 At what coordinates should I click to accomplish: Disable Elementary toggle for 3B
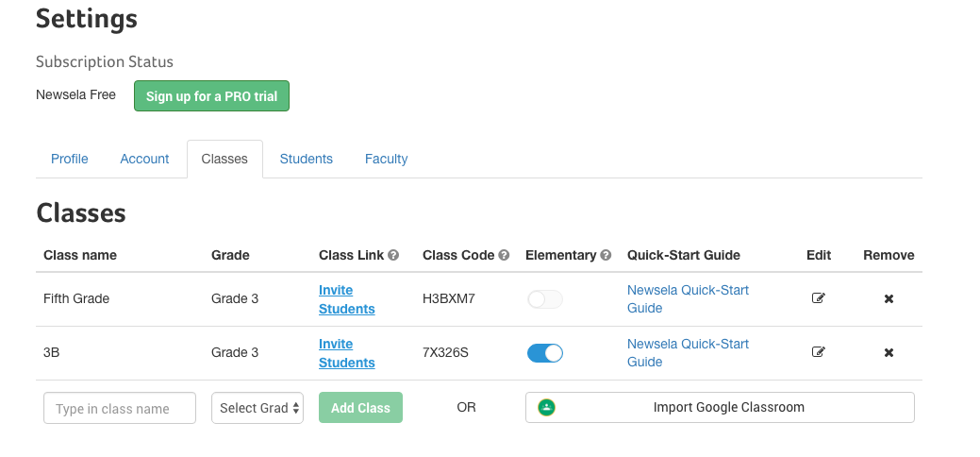545,353
